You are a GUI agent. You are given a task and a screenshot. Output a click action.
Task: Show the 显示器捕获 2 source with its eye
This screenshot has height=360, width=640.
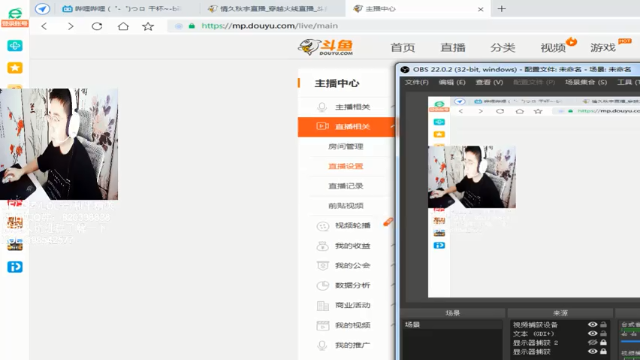592,342
